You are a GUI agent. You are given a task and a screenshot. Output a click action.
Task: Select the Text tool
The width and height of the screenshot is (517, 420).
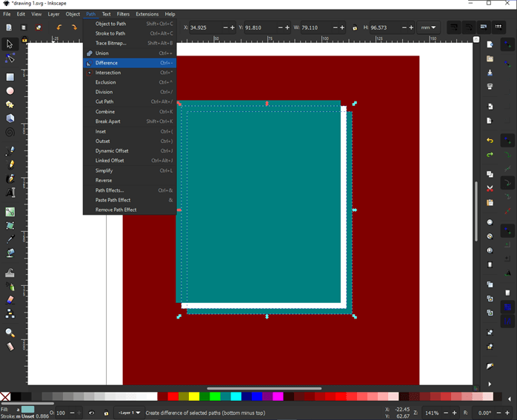coord(10,193)
